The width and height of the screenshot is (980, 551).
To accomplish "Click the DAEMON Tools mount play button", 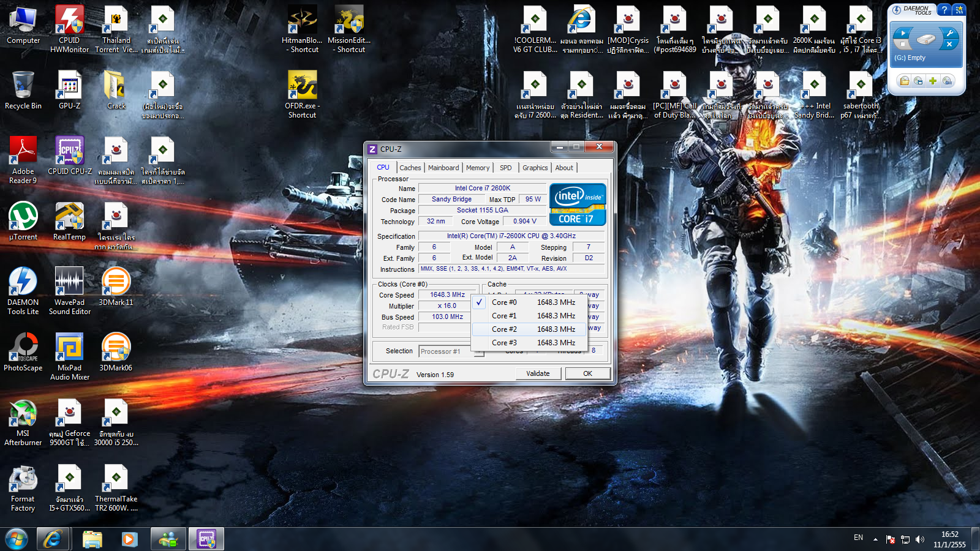I will pos(902,33).
